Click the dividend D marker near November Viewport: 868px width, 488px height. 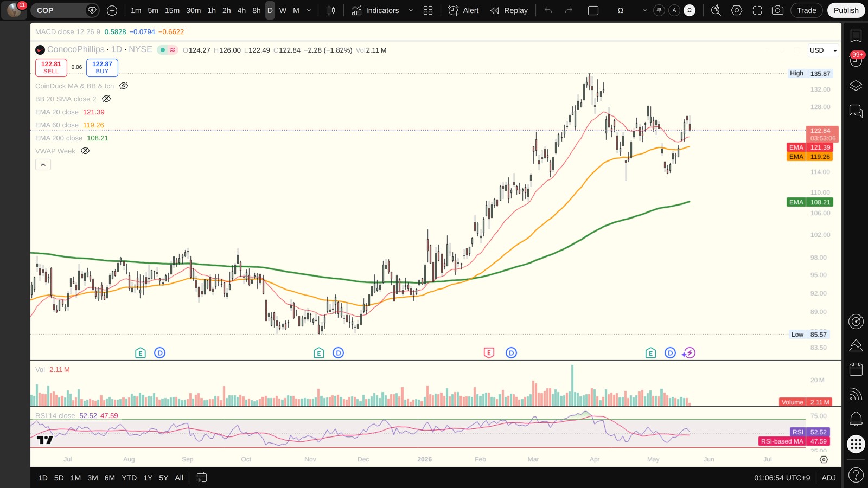338,353
